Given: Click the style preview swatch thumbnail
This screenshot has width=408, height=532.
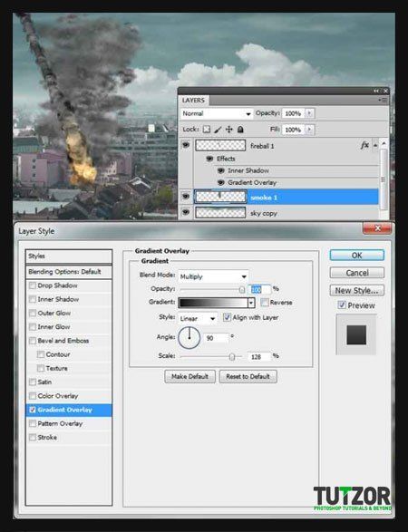Looking at the screenshot, I should (x=356, y=334).
